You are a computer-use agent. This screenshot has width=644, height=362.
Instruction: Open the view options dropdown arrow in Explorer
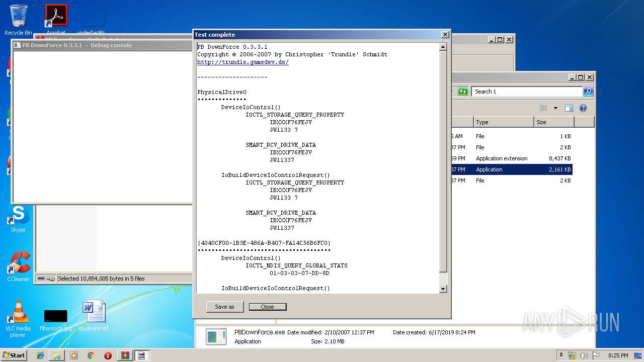pos(555,108)
